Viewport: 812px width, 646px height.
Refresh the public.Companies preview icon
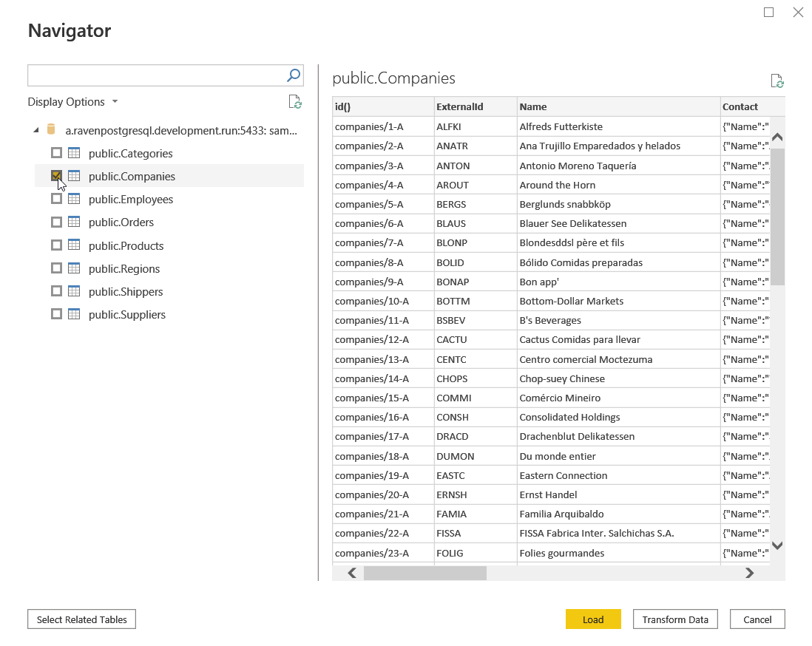tap(777, 81)
